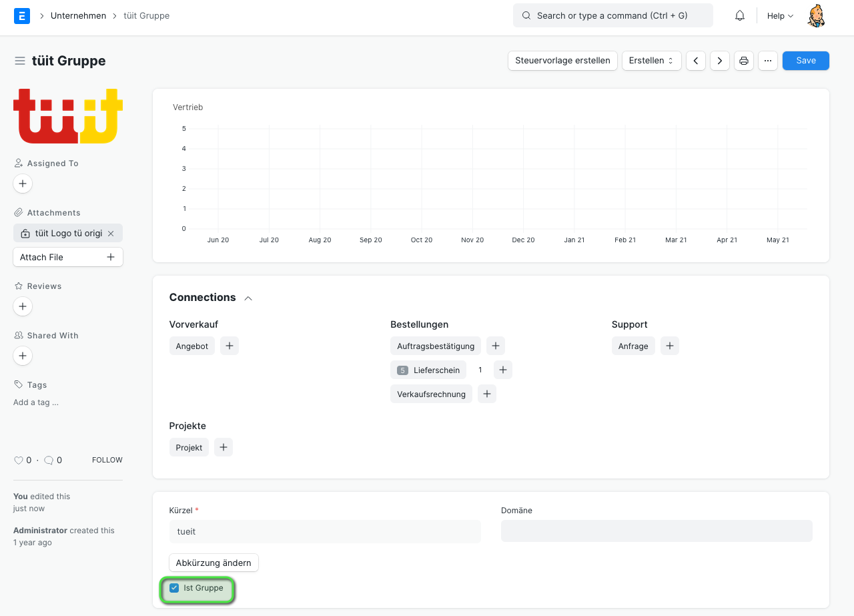Click the Kürzel input field
Viewport: 854px width, 616px height.
click(x=325, y=531)
